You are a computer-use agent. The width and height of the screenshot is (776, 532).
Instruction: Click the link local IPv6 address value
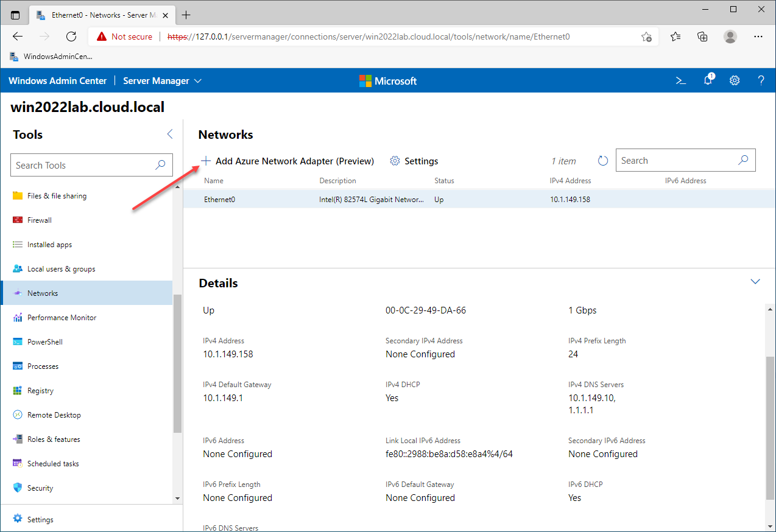(449, 453)
